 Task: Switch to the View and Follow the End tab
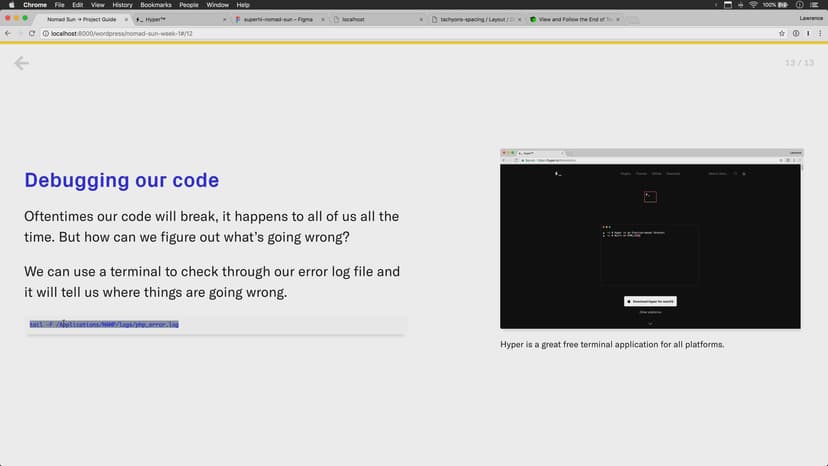click(573, 20)
